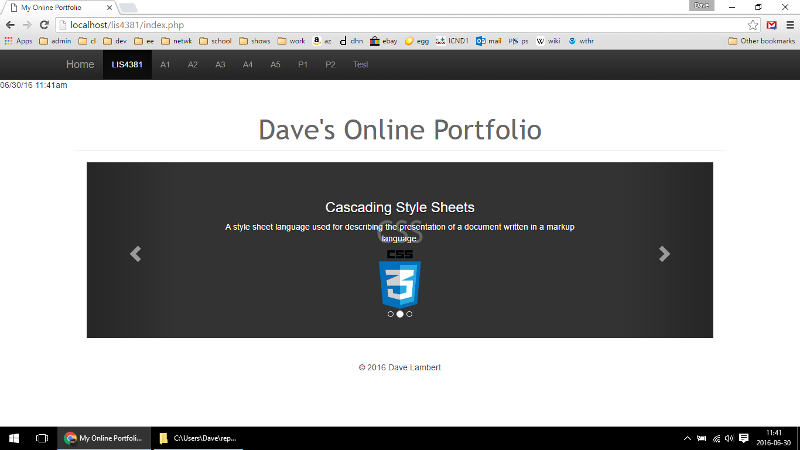Open the Outlook mail bookmark
The height and width of the screenshot is (450, 800).
pos(488,41)
